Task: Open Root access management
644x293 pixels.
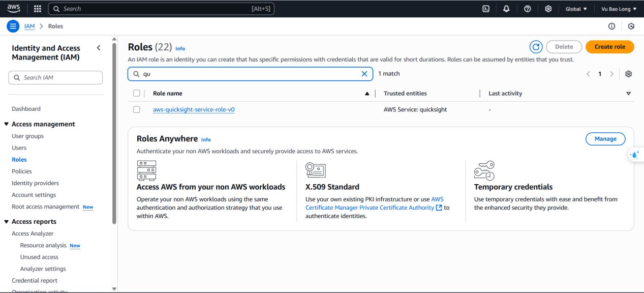Action: coord(46,207)
